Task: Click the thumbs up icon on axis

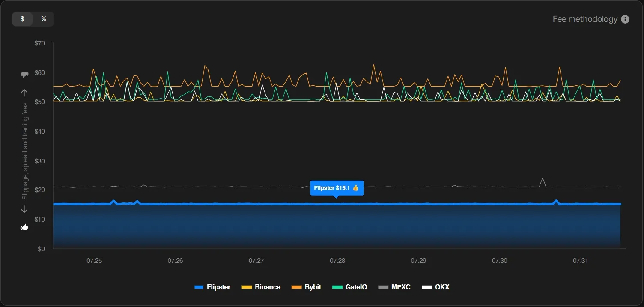Action: click(x=24, y=227)
